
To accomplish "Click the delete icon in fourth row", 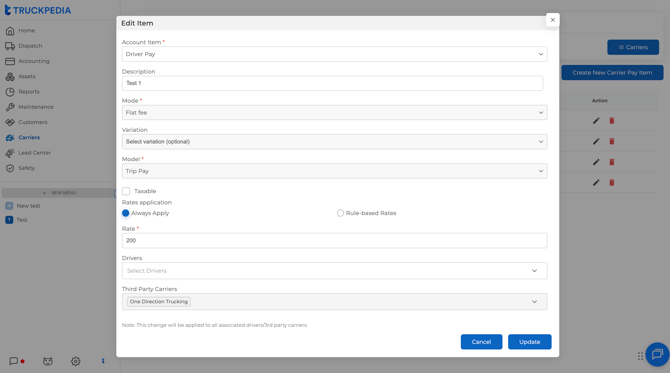I will tap(611, 182).
